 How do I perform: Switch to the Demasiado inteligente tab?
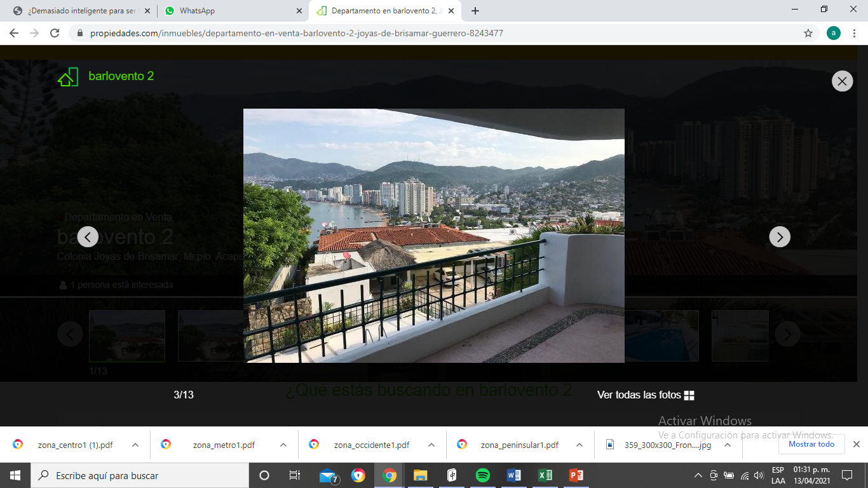(x=80, y=11)
